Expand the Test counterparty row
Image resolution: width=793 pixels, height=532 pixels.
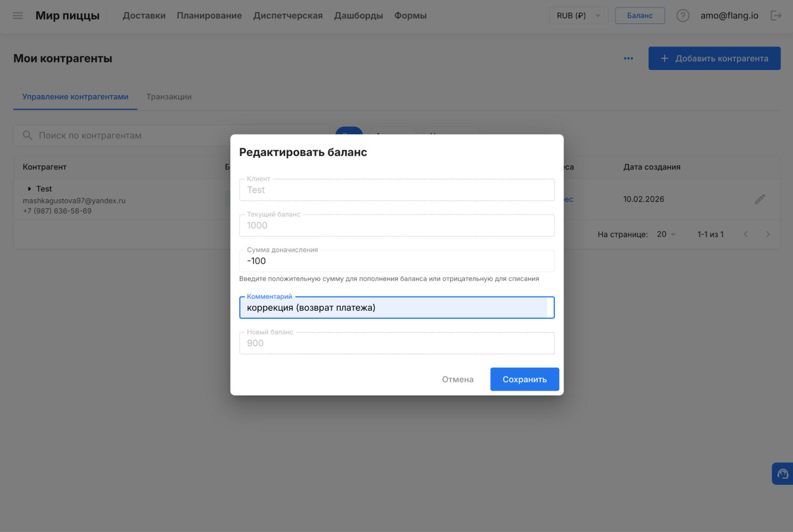29,189
